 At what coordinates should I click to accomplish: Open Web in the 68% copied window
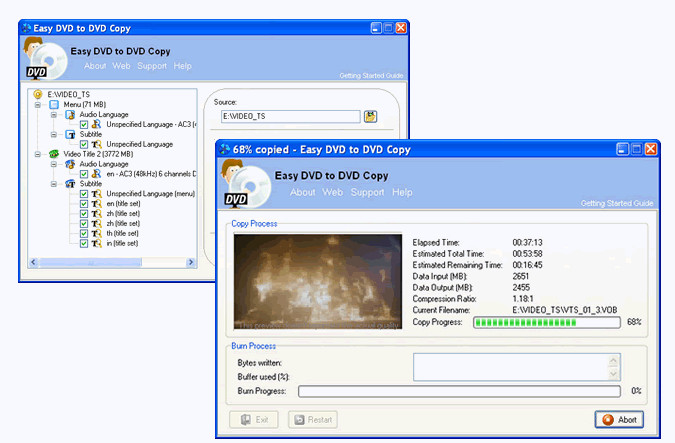(332, 192)
